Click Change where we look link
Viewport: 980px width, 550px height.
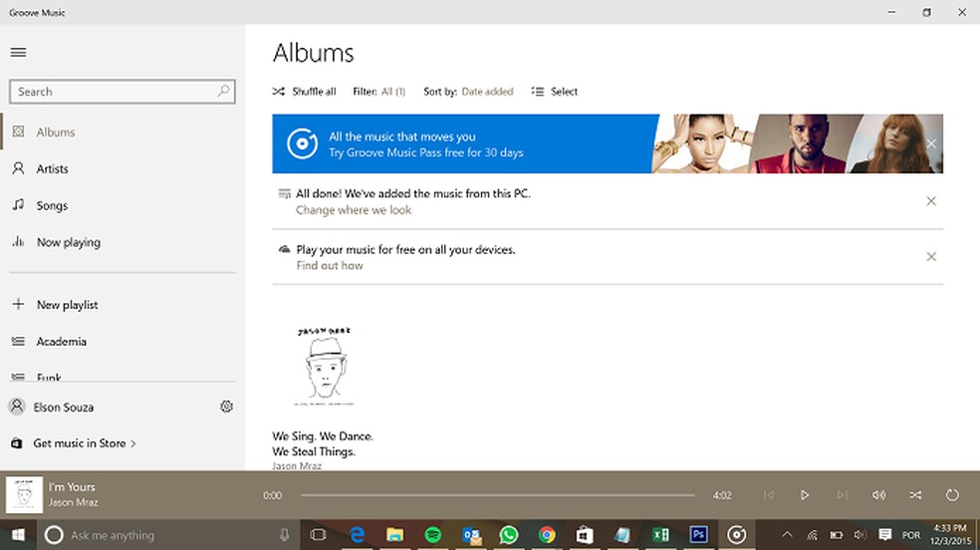(354, 210)
